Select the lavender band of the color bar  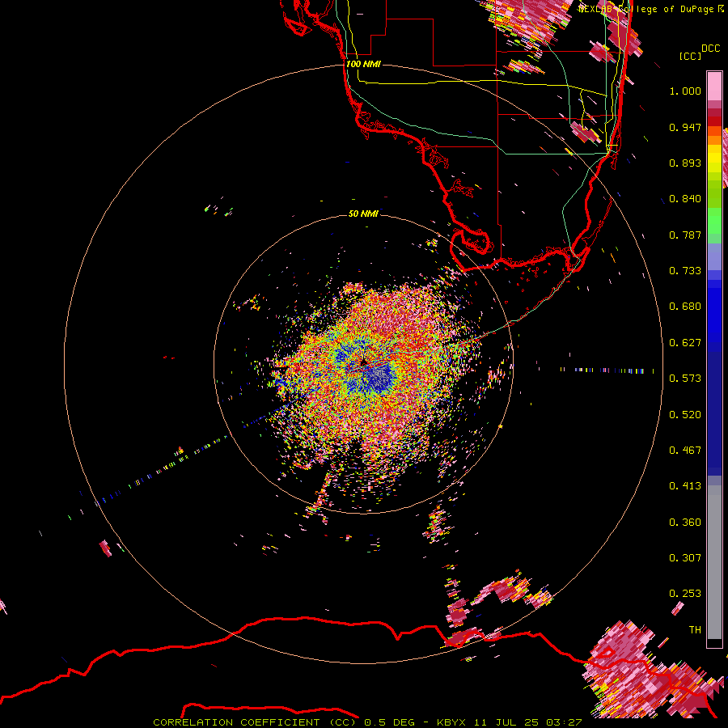tap(714, 256)
